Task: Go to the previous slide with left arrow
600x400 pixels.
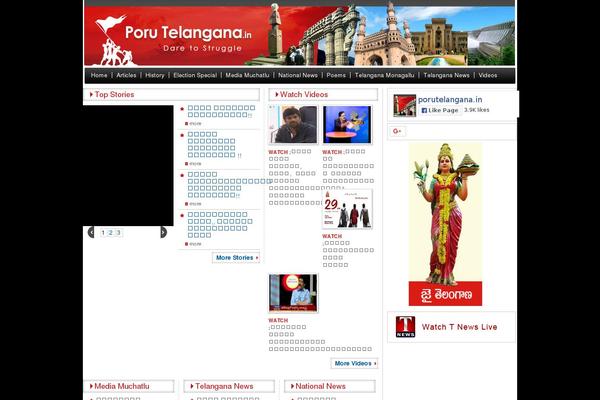Action: (91, 232)
